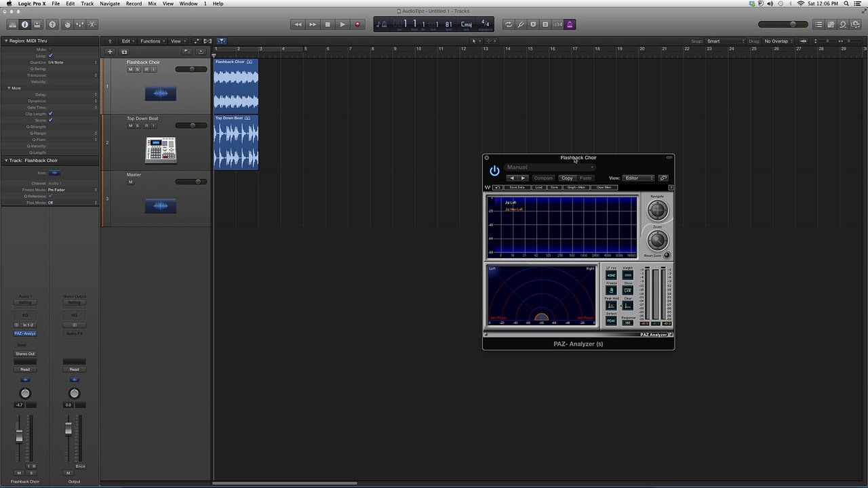Open the Editors scissors button
Viewport: 868px width, 488px height.
[x=92, y=24]
